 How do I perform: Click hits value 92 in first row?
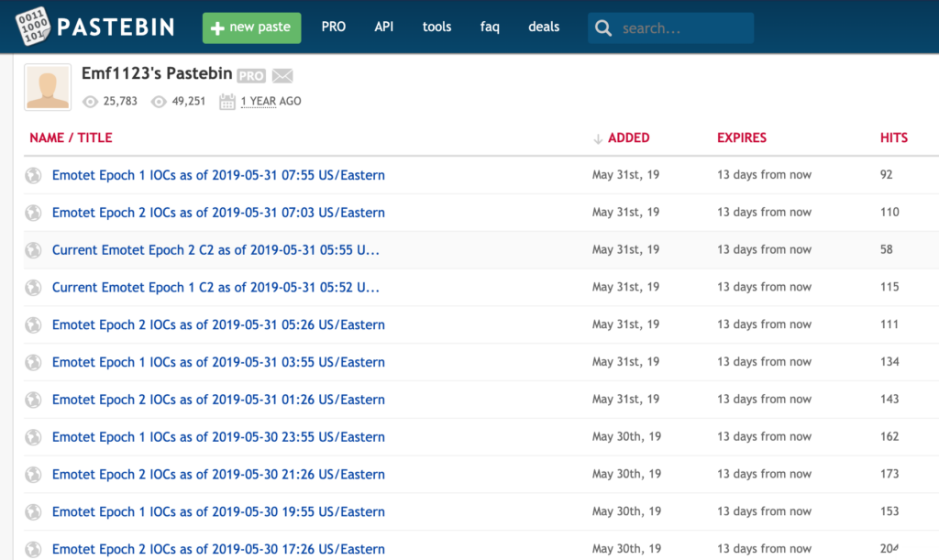pos(887,175)
